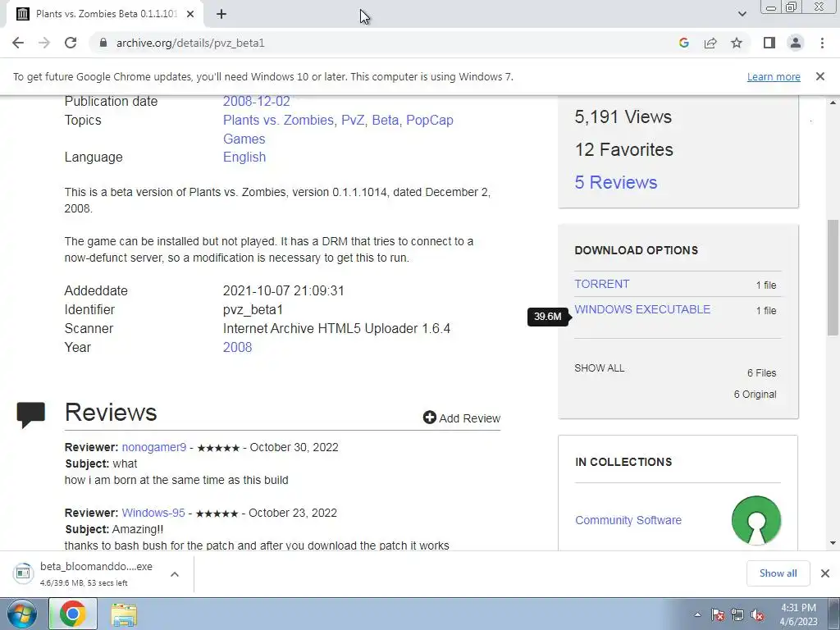Reload the archive.org page

71,43
